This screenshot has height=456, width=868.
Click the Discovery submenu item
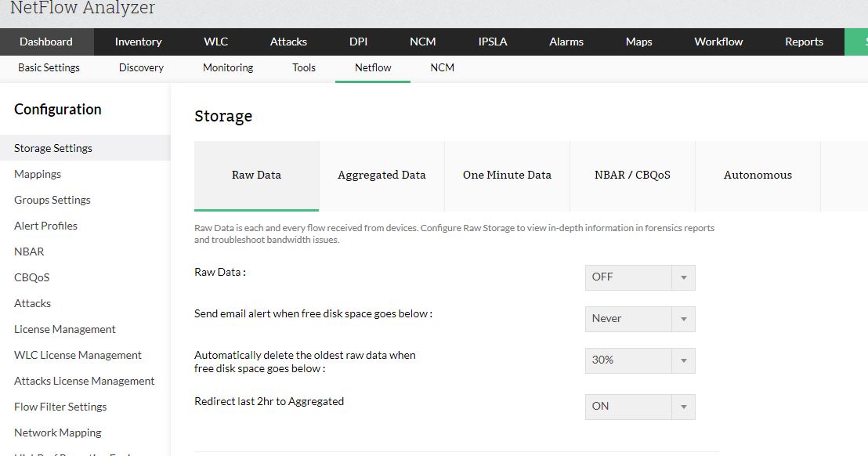(141, 67)
